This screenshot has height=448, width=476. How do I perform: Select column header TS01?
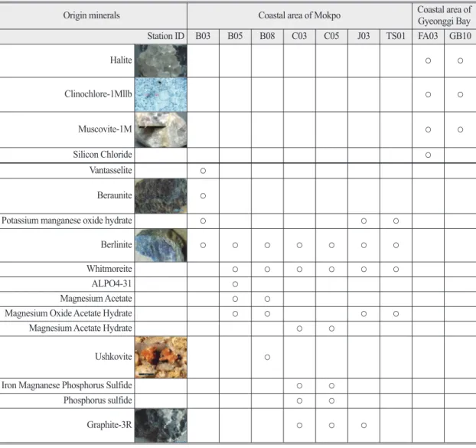coord(396,36)
